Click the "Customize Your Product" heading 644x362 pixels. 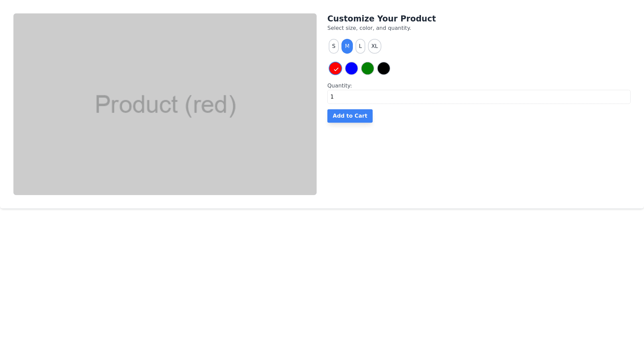381,19
